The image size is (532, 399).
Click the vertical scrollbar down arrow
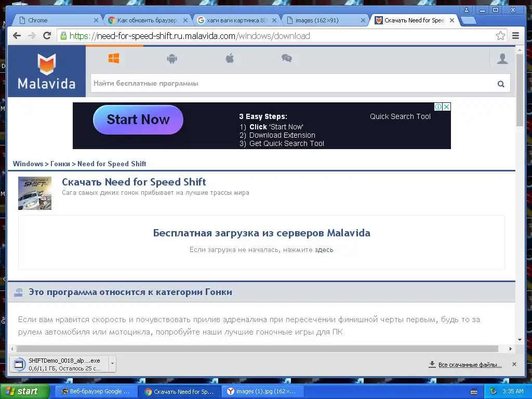[x=520, y=339]
